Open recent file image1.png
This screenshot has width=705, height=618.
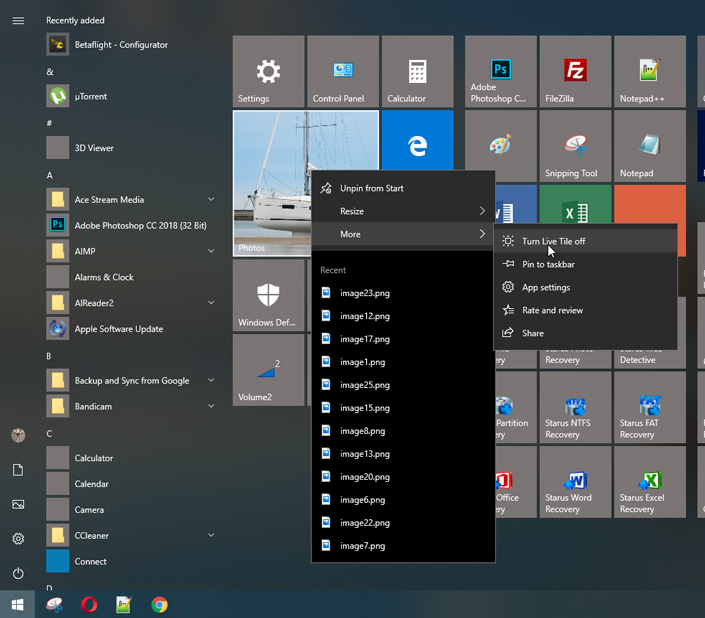click(x=403, y=362)
